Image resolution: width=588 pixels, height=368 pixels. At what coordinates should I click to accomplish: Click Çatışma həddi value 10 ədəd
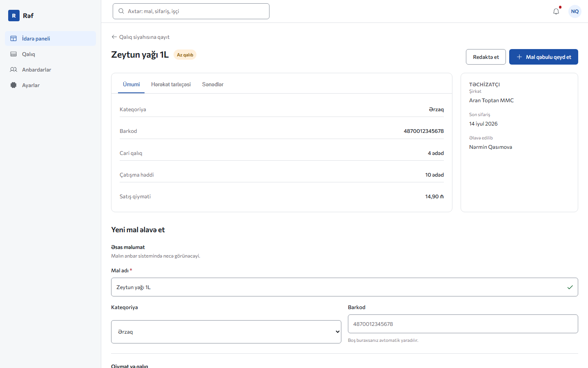[434, 175]
